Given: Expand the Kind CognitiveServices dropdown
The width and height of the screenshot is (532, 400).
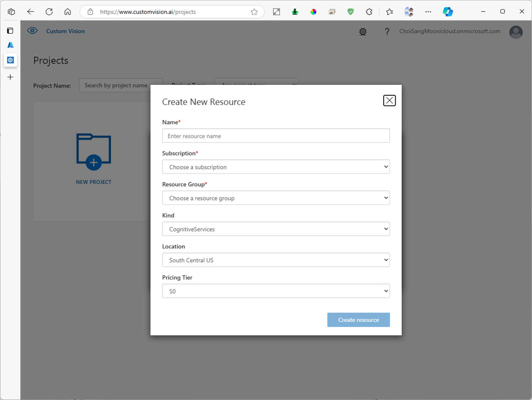Looking at the screenshot, I should tap(276, 229).
